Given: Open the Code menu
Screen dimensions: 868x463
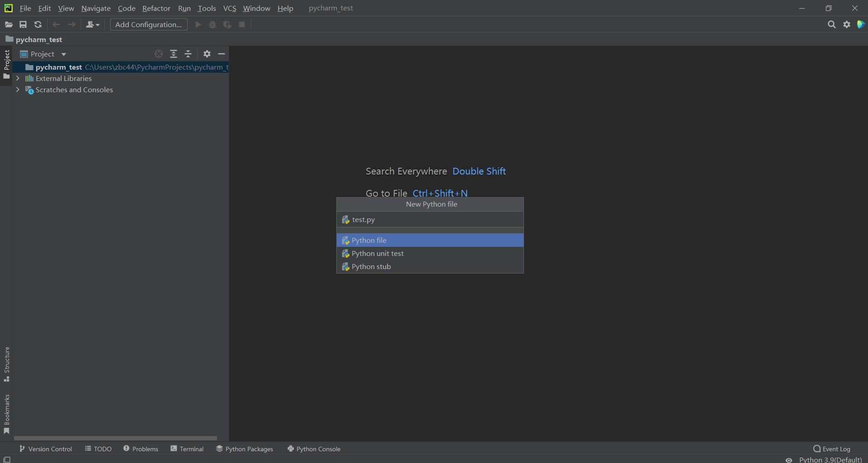Looking at the screenshot, I should 127,8.
